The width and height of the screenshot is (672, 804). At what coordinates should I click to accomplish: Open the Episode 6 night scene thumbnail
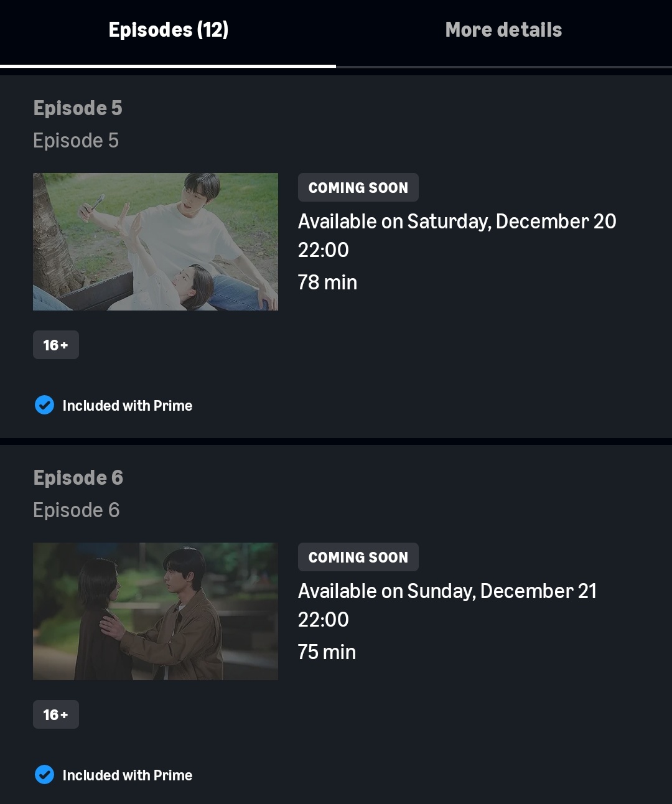click(156, 611)
